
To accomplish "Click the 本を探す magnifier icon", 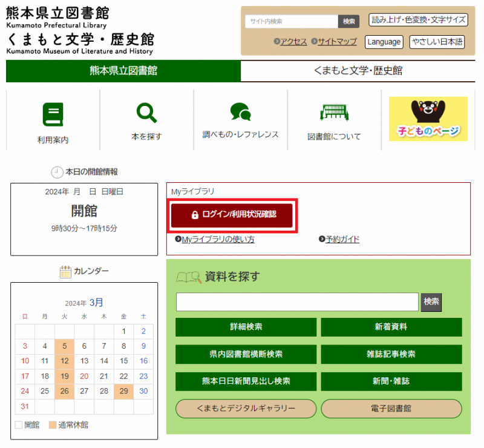I will coord(146,113).
